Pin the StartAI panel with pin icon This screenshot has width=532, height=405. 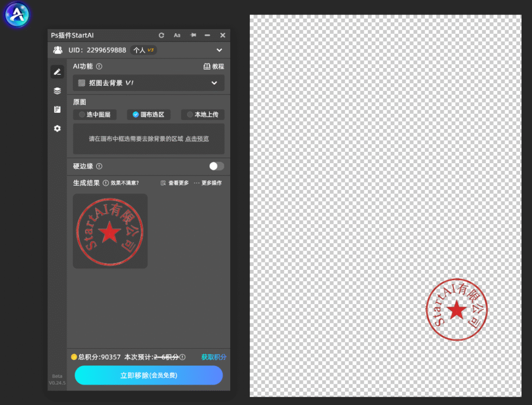point(193,35)
